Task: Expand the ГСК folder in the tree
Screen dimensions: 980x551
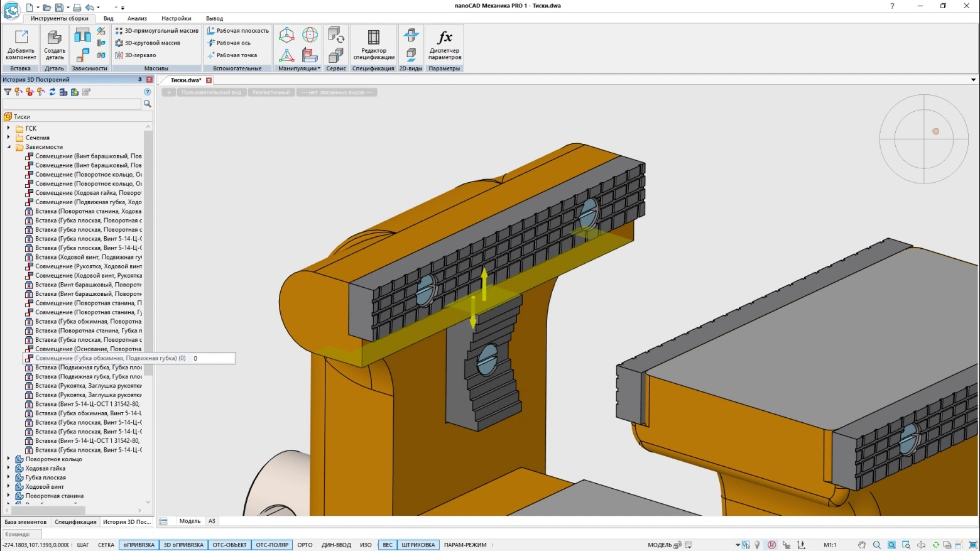Action: coord(9,128)
